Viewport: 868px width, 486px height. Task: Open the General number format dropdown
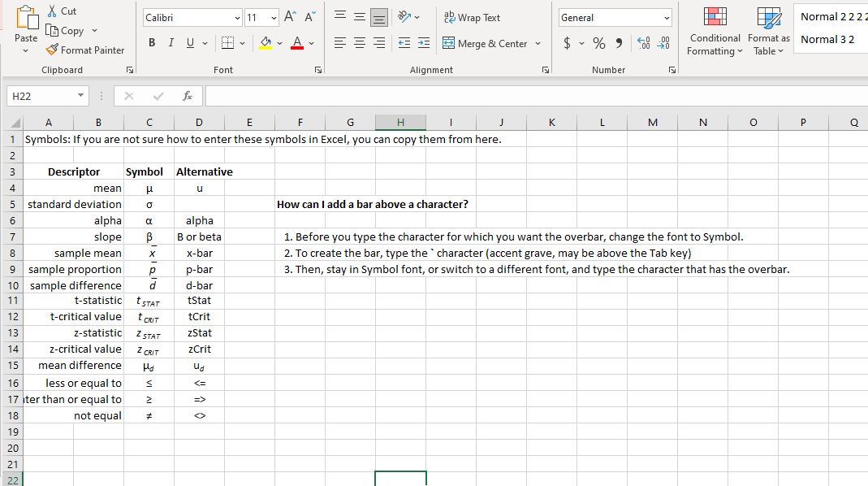[x=666, y=17]
